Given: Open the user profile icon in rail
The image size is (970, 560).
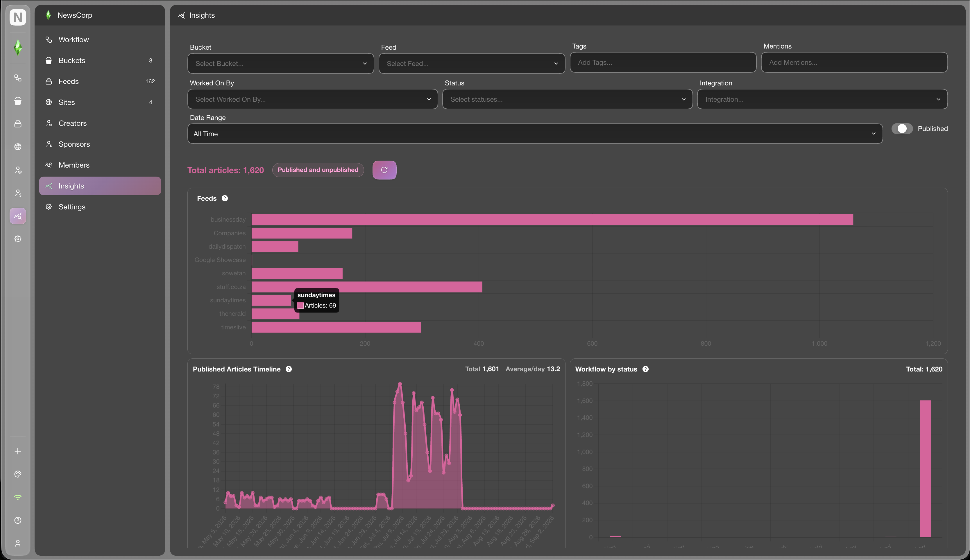Looking at the screenshot, I should (x=18, y=543).
